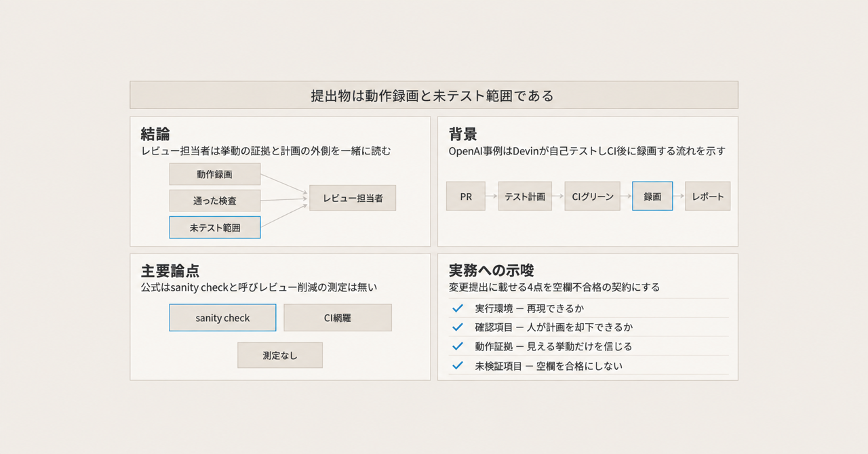Click the subtitle レビュー担当者は挙動の証拠と計画の外側を一緒に読む

pyautogui.click(x=266, y=151)
